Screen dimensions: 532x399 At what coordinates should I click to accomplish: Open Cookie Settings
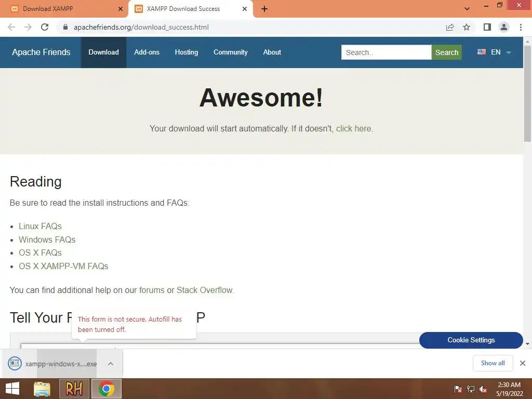[x=471, y=340]
